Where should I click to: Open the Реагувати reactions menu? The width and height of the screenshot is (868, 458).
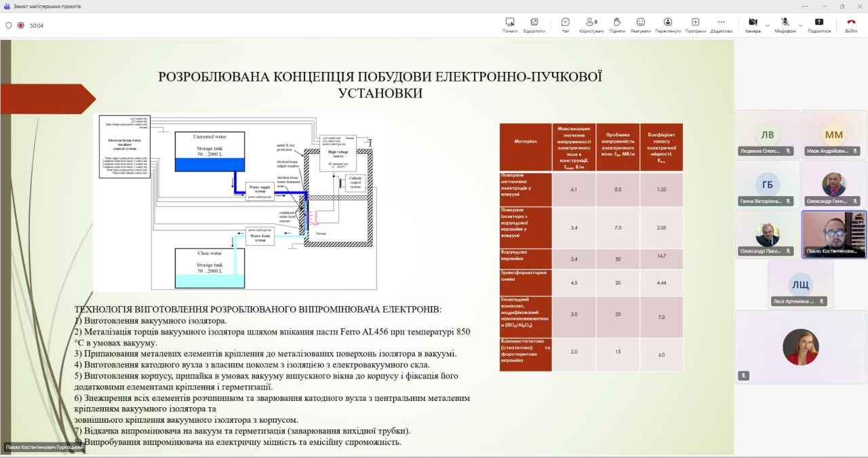click(x=640, y=25)
